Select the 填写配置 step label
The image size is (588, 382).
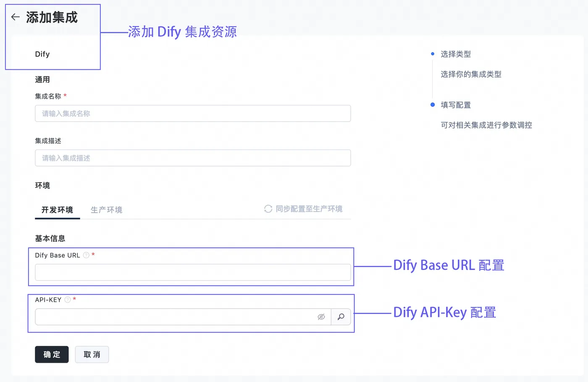(456, 105)
